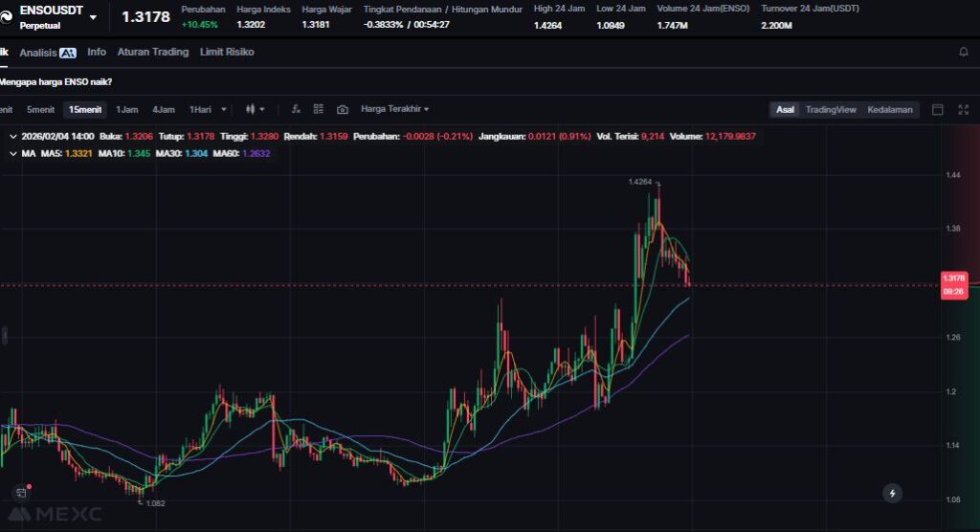The width and height of the screenshot is (980, 532).
Task: Click the price alert bell icon
Action: 963,52
